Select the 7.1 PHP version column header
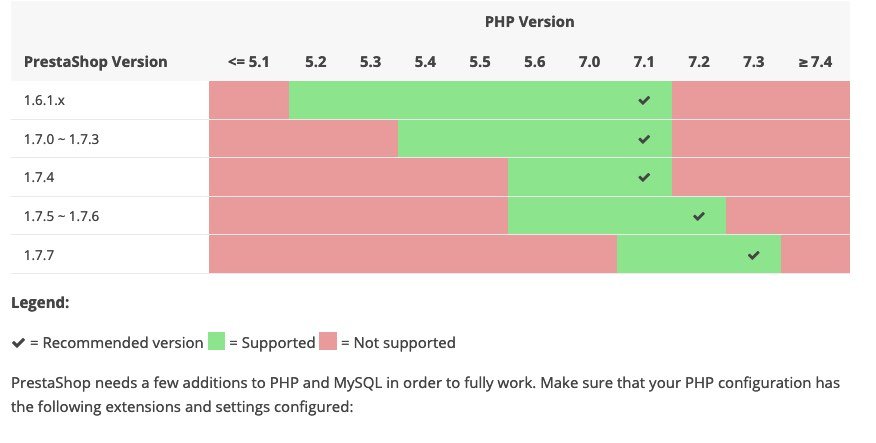This screenshot has width=876, height=443. 644,62
